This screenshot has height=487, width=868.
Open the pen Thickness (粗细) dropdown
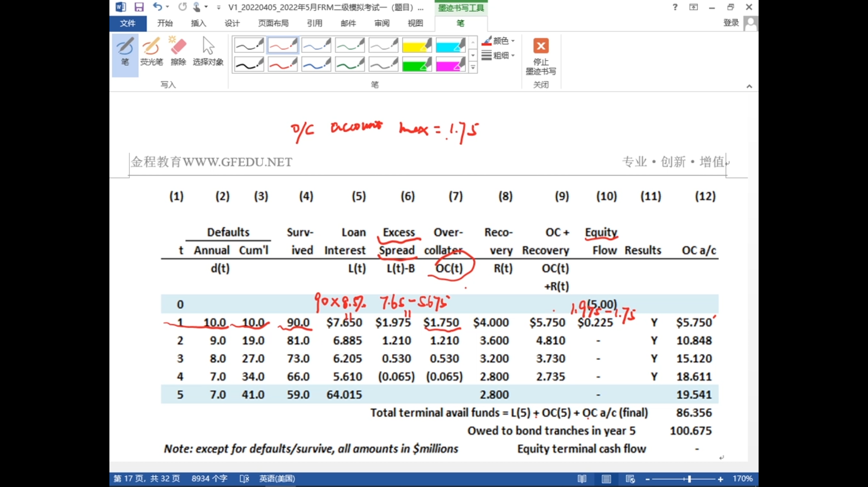(499, 55)
